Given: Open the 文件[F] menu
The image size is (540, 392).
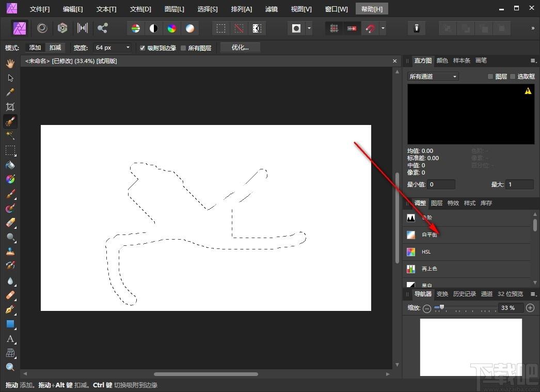Looking at the screenshot, I should [x=40, y=9].
